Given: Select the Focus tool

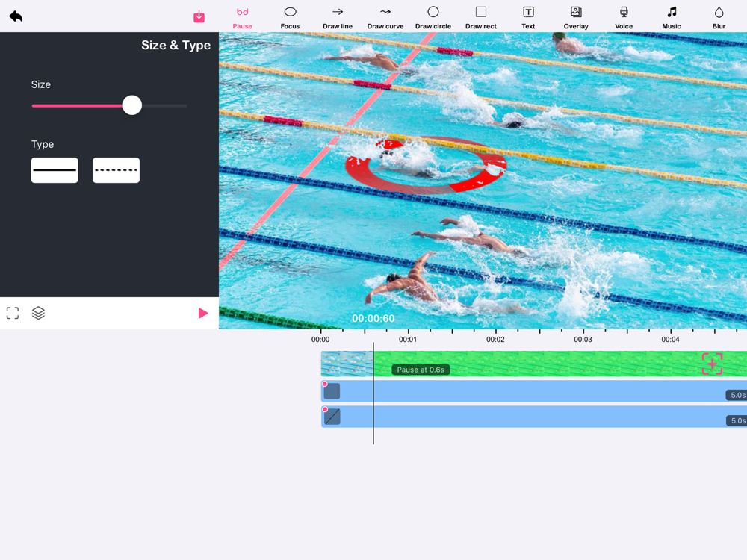Looking at the screenshot, I should point(290,18).
